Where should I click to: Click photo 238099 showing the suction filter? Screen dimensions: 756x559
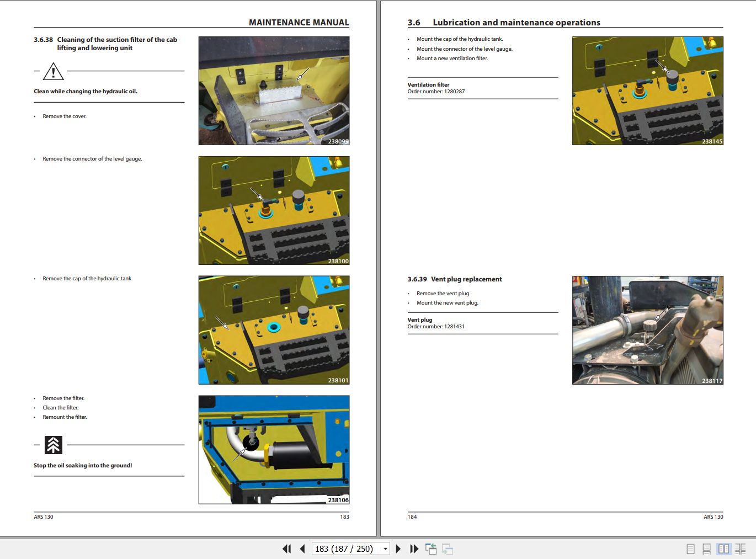[x=274, y=90]
